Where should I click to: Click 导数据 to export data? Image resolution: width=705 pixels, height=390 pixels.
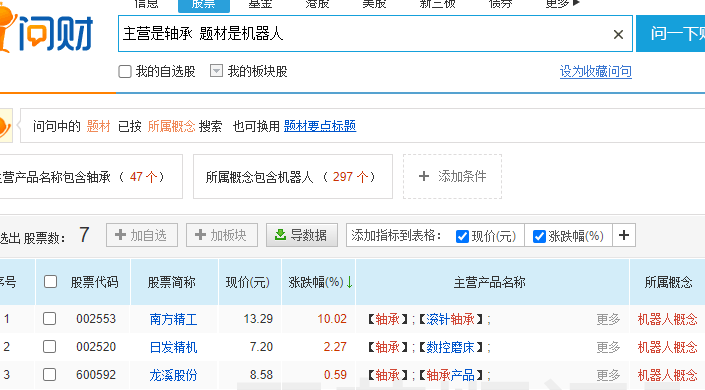coord(302,235)
